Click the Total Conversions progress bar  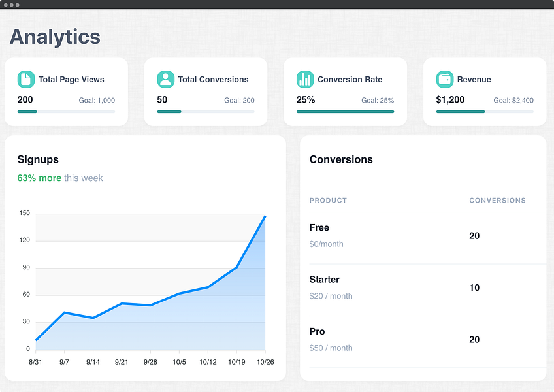[x=206, y=112]
